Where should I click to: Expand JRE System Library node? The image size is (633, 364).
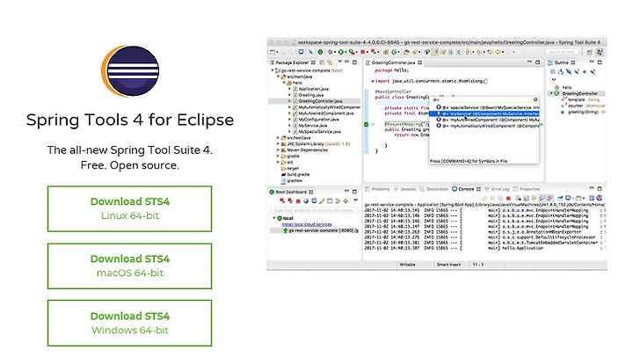[x=278, y=143]
